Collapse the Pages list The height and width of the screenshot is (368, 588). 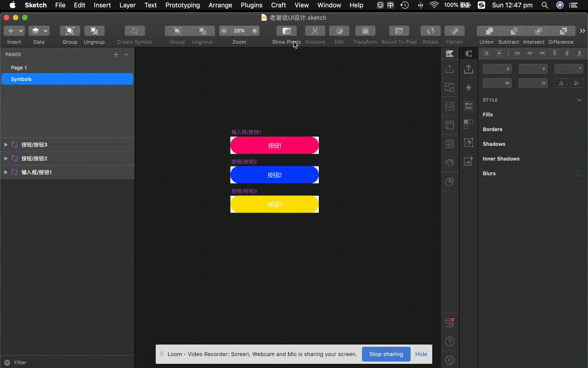pyautogui.click(x=126, y=54)
